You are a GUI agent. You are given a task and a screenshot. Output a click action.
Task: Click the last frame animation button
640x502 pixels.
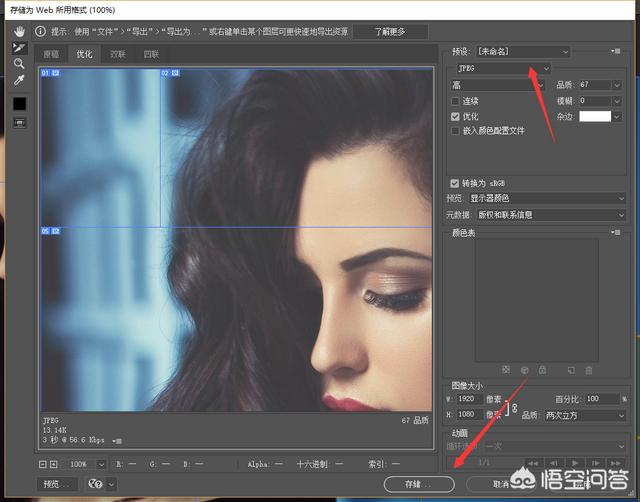click(x=616, y=463)
